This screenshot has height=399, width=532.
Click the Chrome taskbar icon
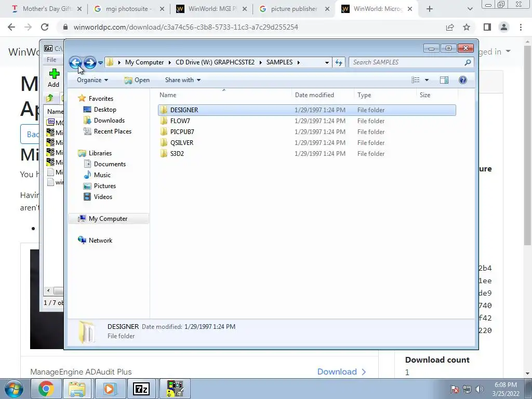(x=46, y=389)
